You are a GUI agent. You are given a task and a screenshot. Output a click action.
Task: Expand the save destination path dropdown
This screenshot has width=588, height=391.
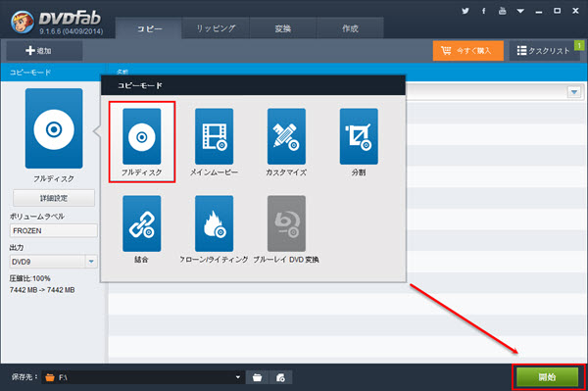point(238,377)
